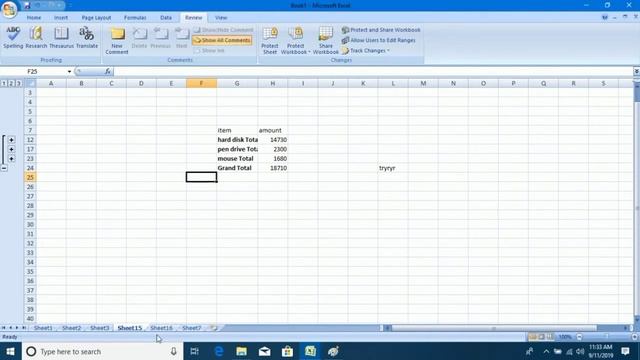The image size is (640, 360).
Task: Switch to the Home ribbon tab
Action: click(34, 18)
